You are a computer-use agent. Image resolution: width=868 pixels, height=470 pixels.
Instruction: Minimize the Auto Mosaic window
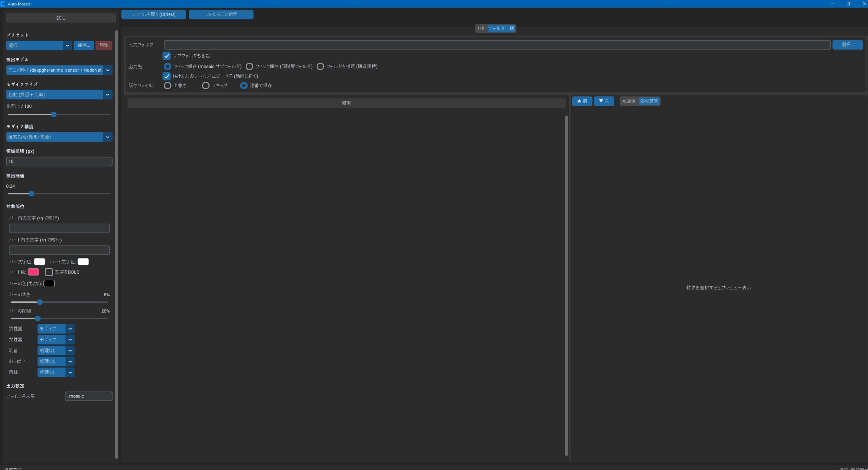coord(833,4)
